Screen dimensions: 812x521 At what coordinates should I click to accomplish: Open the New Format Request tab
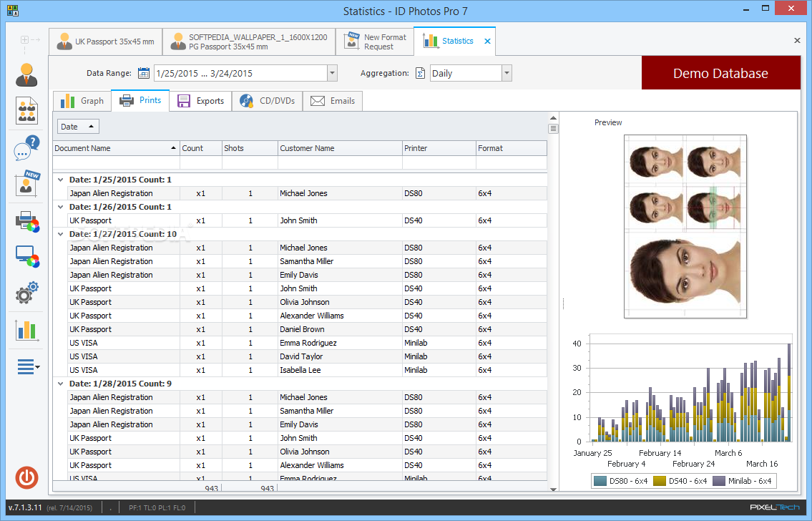coord(375,42)
